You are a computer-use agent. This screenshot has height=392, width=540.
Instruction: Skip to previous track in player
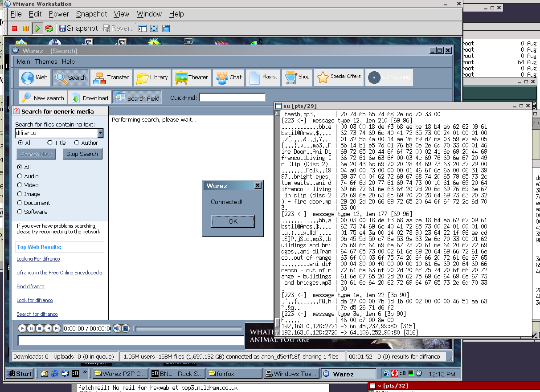[x=48, y=328]
